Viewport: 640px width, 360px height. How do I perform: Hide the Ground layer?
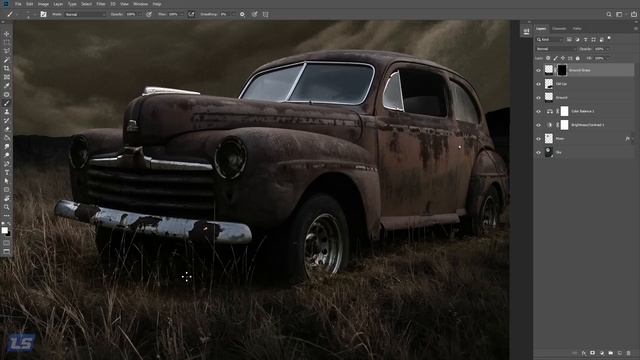[538, 98]
